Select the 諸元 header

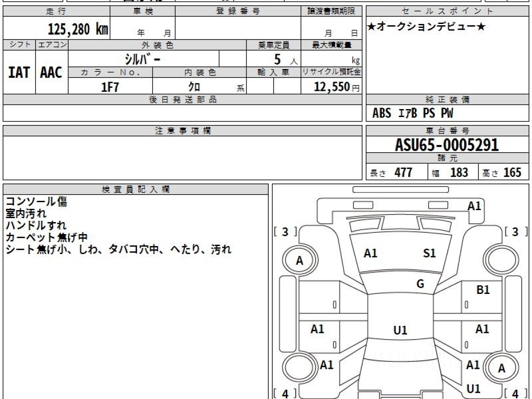coord(447,158)
